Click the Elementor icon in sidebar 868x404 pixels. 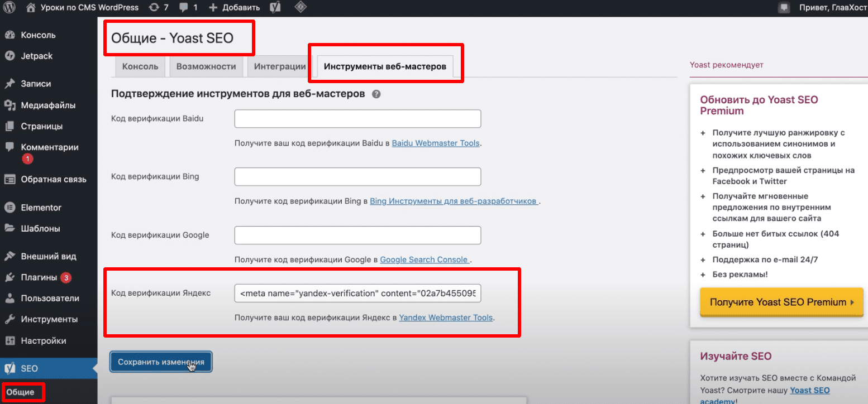9,208
